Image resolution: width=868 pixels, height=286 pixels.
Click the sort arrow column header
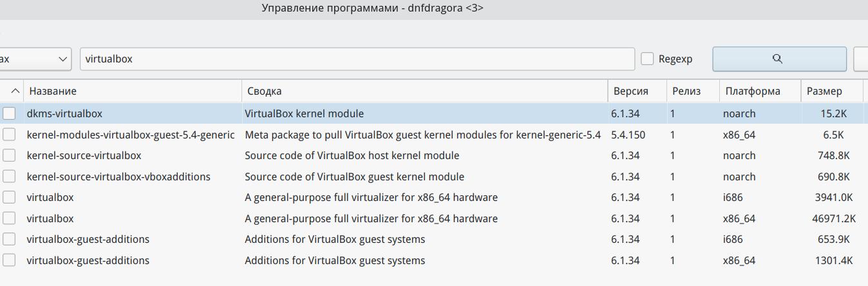pos(14,91)
